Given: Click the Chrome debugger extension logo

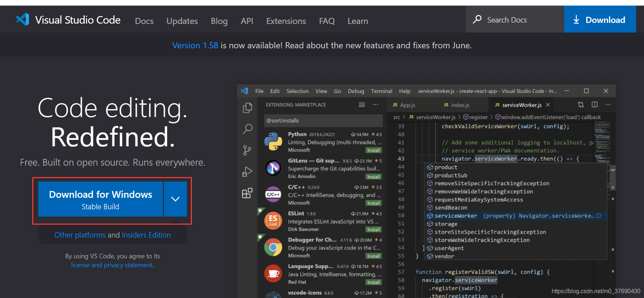Looking at the screenshot, I should click(273, 247).
